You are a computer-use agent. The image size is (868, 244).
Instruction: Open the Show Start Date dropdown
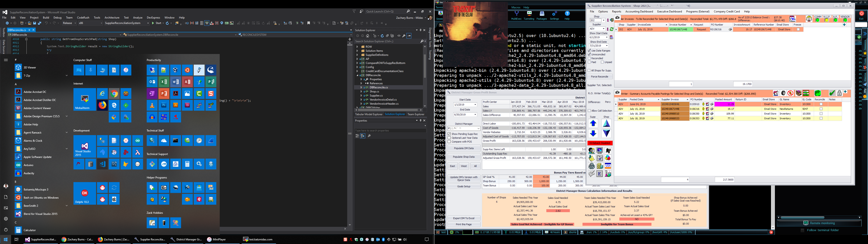click(606, 37)
